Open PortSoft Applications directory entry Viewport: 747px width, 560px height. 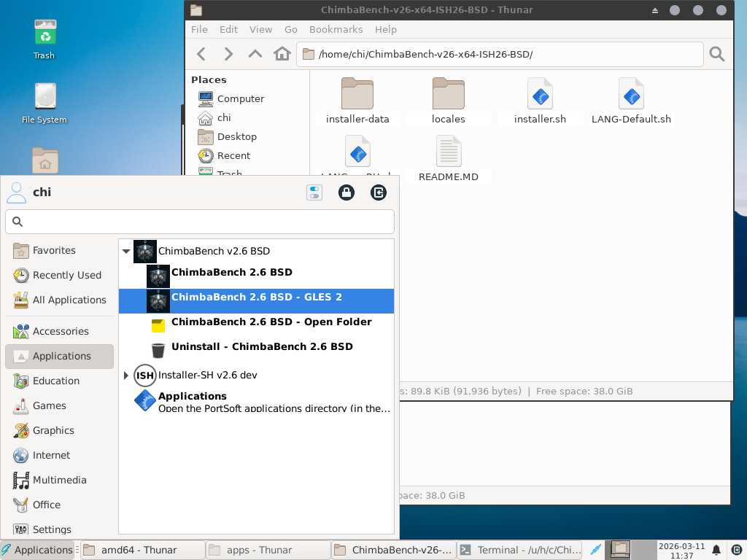256,402
